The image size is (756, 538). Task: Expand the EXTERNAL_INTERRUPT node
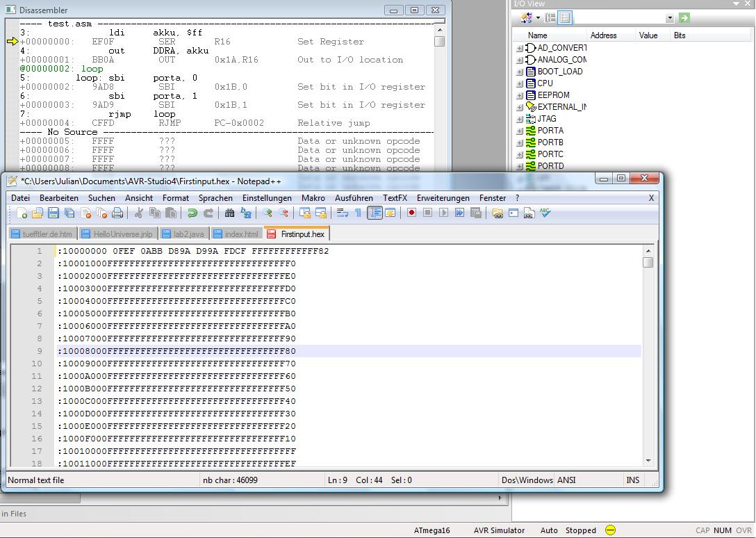[520, 107]
